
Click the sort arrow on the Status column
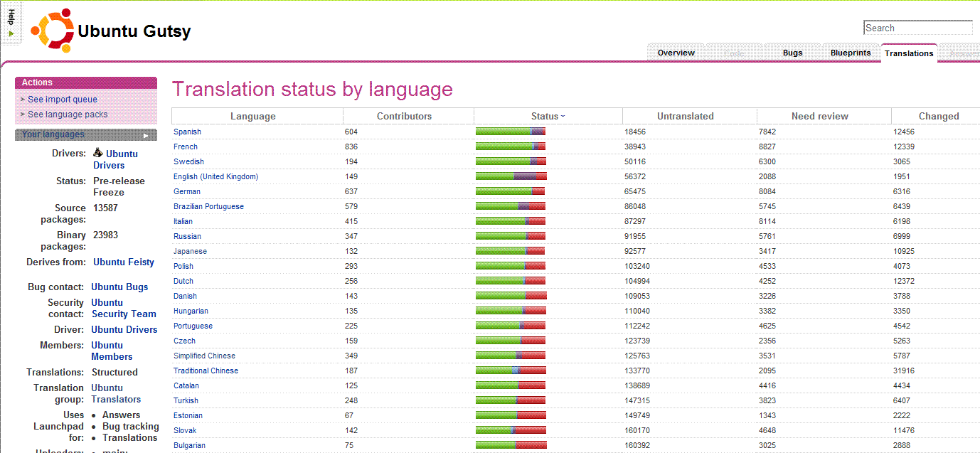563,117
